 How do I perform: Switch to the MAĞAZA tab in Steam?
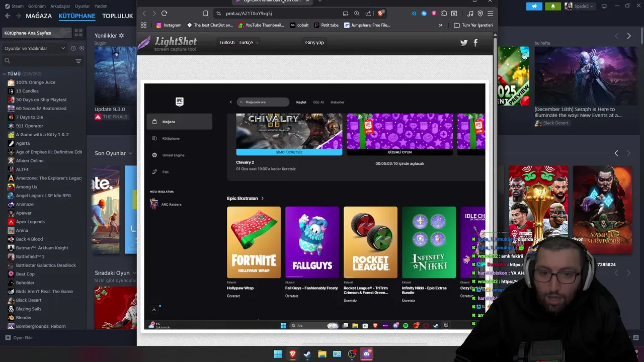39,16
